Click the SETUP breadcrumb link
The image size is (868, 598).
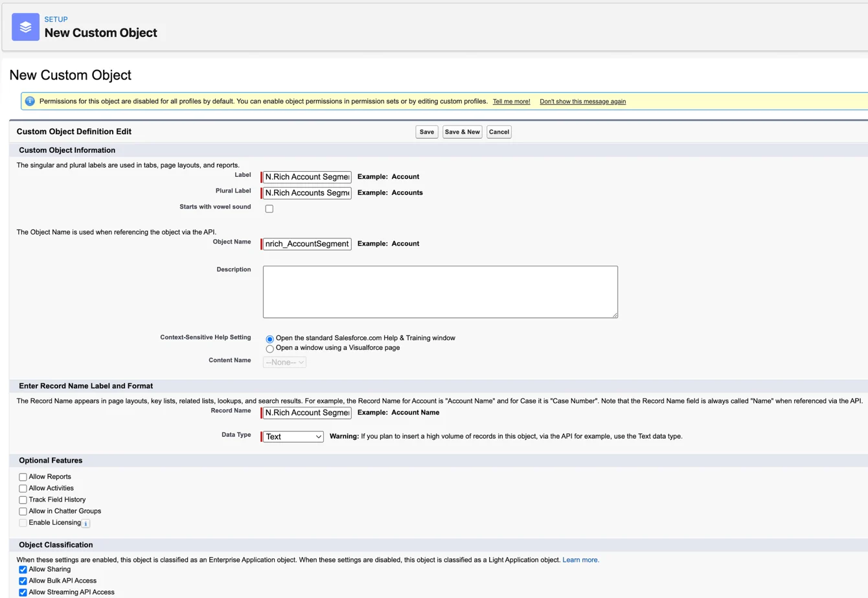click(x=56, y=19)
